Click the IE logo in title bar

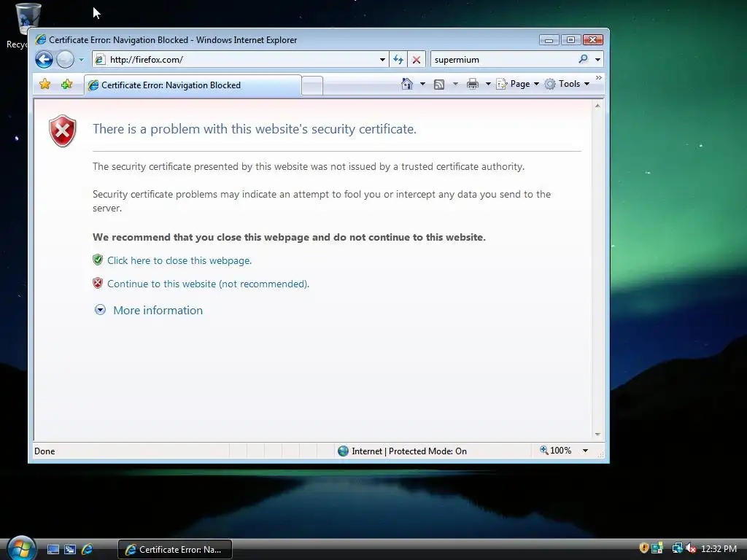[41, 40]
